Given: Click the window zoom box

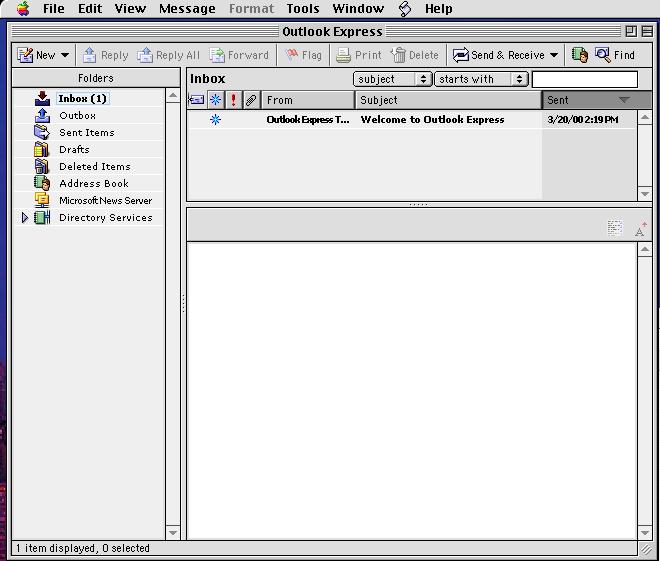Looking at the screenshot, I should [631, 31].
